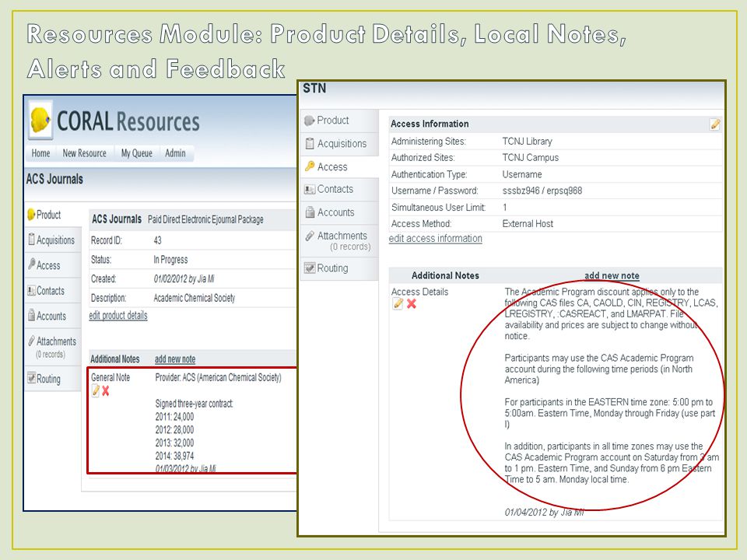Click the Created 01/02/2012 by Jia Mi value
Screen dimensions: 747x560
184,278
